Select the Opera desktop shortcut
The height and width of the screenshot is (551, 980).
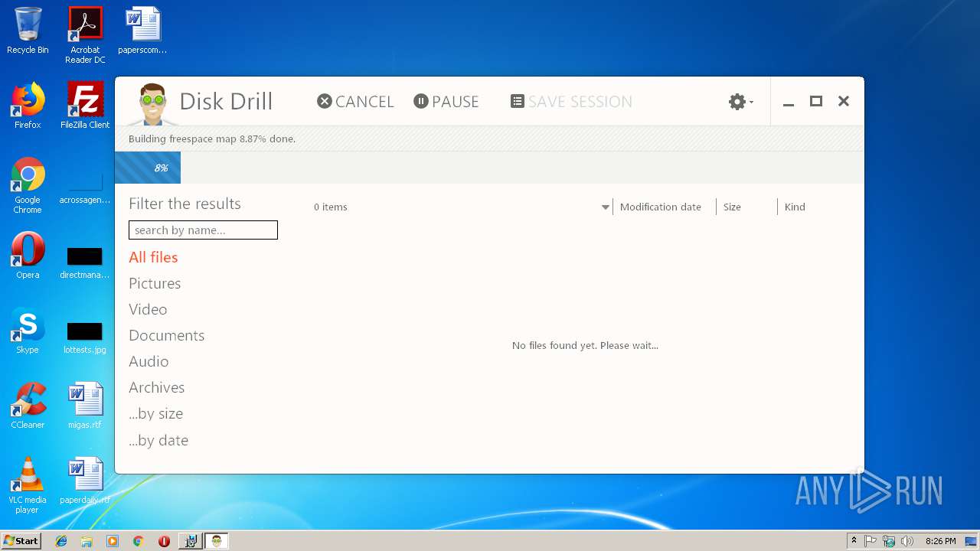(x=28, y=256)
